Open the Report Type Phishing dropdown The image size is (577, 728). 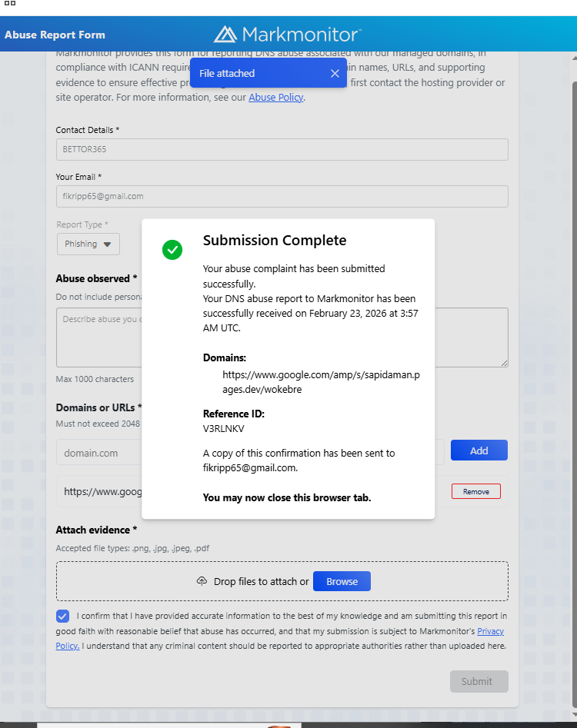tap(88, 244)
